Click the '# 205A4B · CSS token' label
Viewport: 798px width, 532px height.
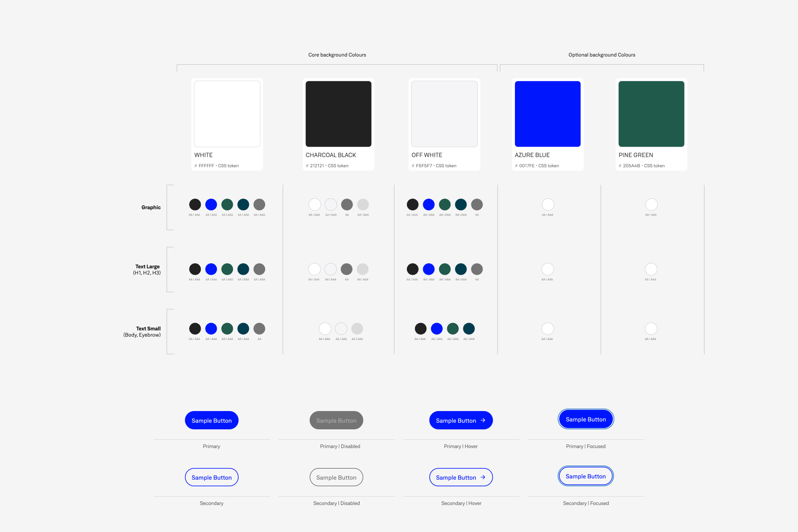[x=642, y=166]
